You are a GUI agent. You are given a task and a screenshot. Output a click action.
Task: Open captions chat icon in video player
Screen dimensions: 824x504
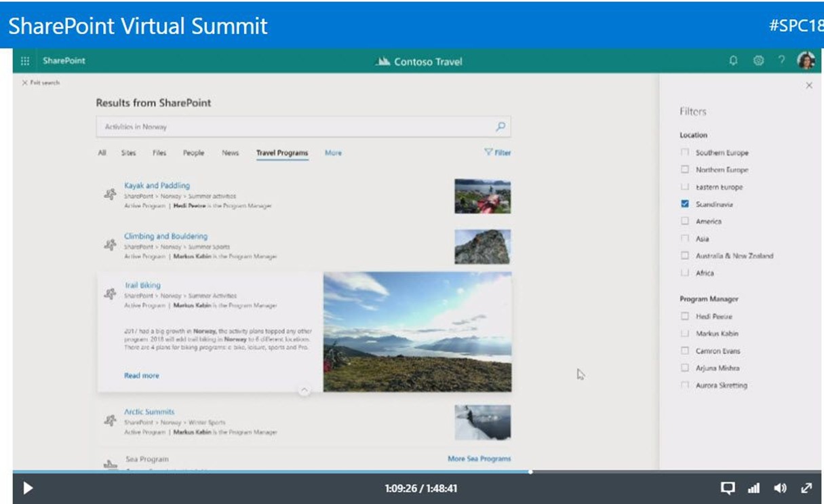tap(728, 488)
